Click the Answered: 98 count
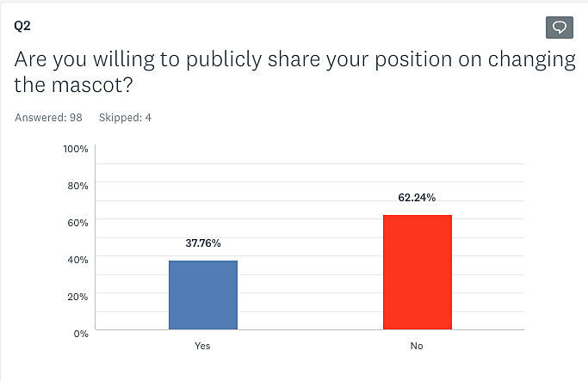The image size is (588, 381). (x=48, y=118)
